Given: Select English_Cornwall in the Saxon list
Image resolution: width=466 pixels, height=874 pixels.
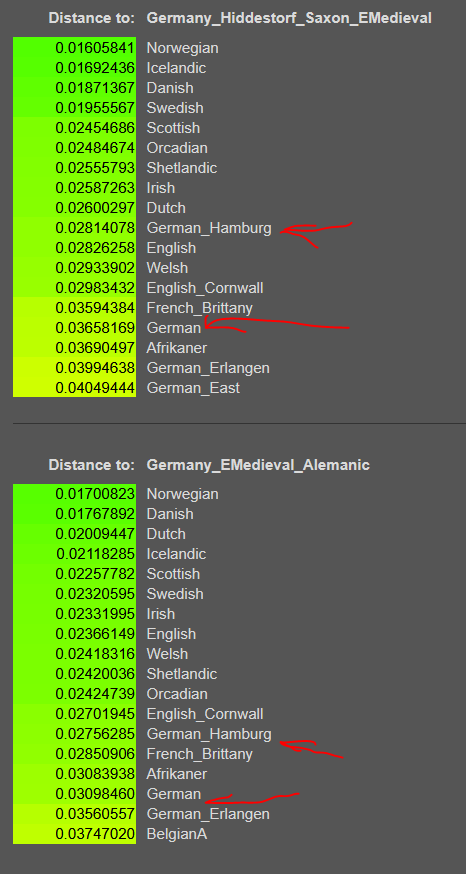Looking at the screenshot, I should pos(205,288).
